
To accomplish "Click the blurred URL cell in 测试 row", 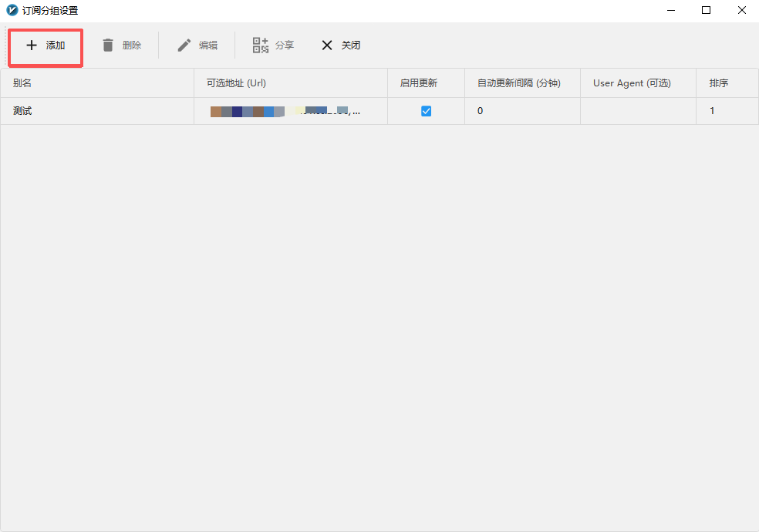I will click(285, 111).
